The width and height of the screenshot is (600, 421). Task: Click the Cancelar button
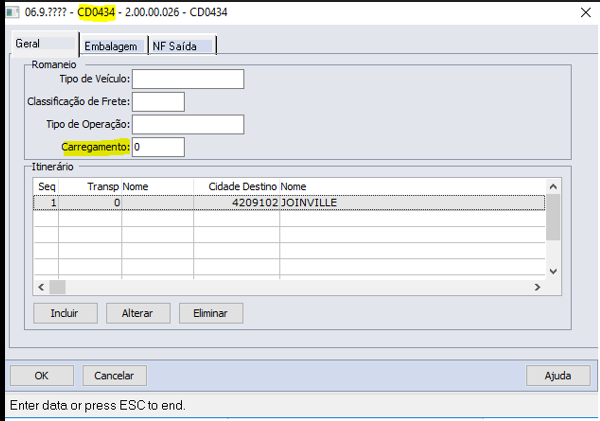pyautogui.click(x=114, y=375)
